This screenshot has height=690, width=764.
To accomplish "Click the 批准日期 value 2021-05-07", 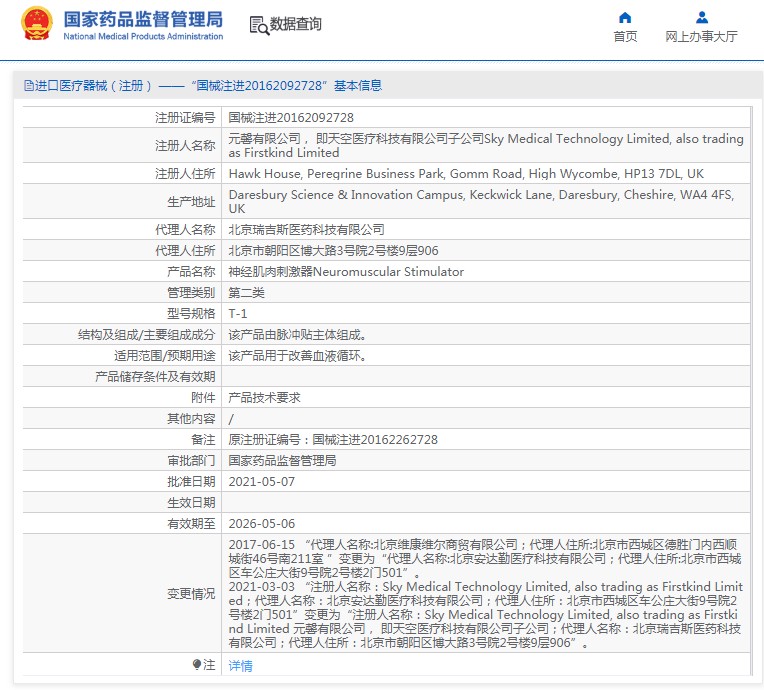I will pyautogui.click(x=262, y=481).
